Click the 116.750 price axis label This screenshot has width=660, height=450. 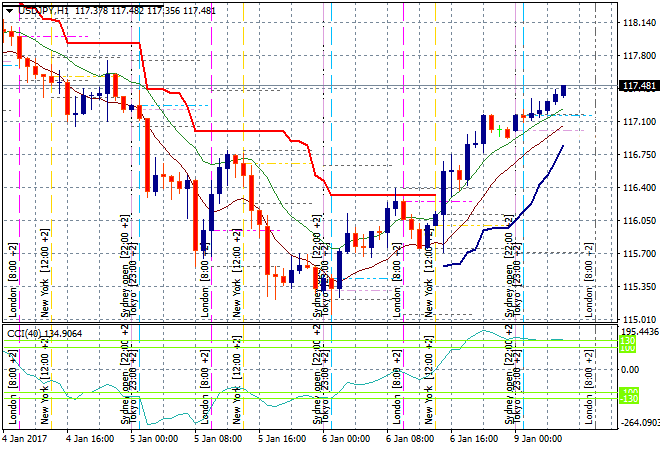tap(639, 154)
